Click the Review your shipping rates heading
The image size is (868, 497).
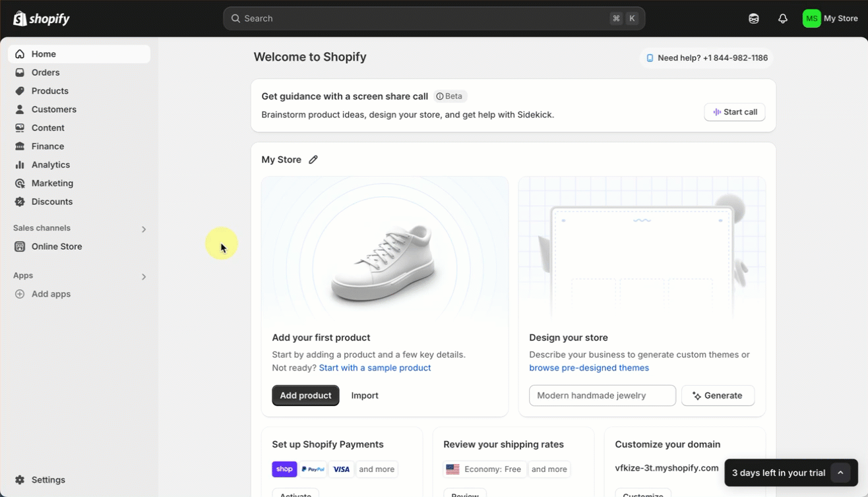point(503,444)
